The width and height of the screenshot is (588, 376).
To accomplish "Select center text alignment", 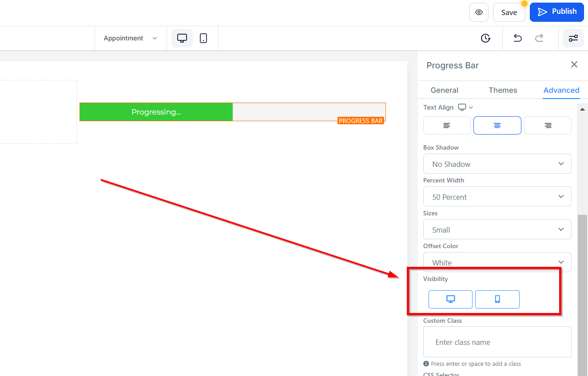I will [x=497, y=126].
